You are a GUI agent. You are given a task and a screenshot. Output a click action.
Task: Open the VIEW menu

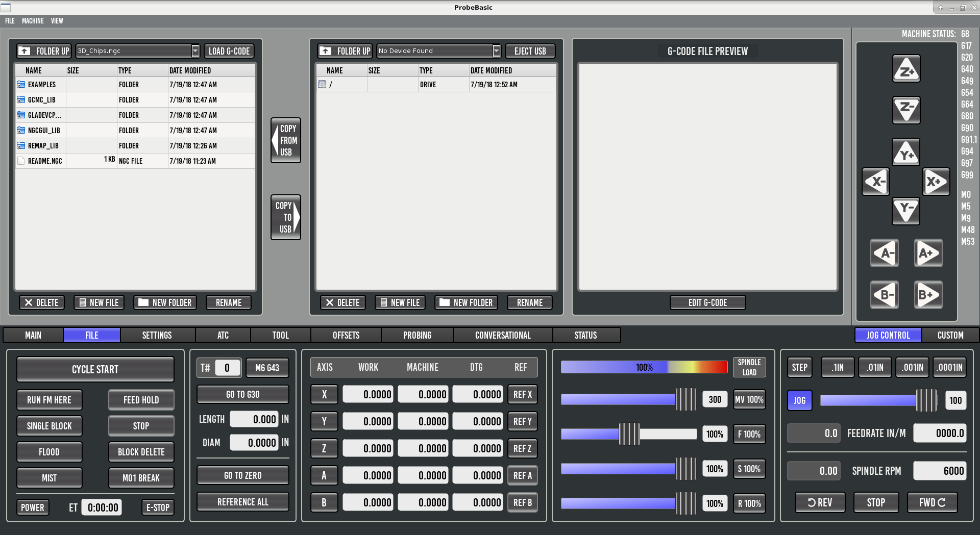pos(57,21)
